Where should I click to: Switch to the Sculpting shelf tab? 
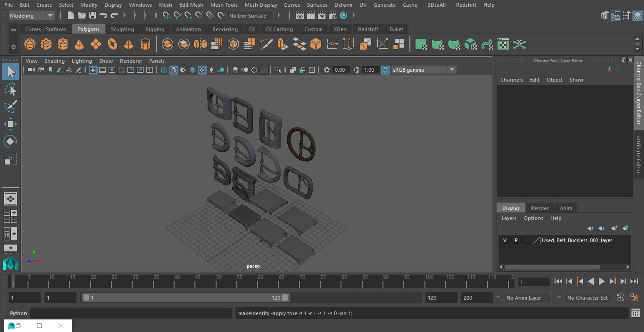click(122, 29)
